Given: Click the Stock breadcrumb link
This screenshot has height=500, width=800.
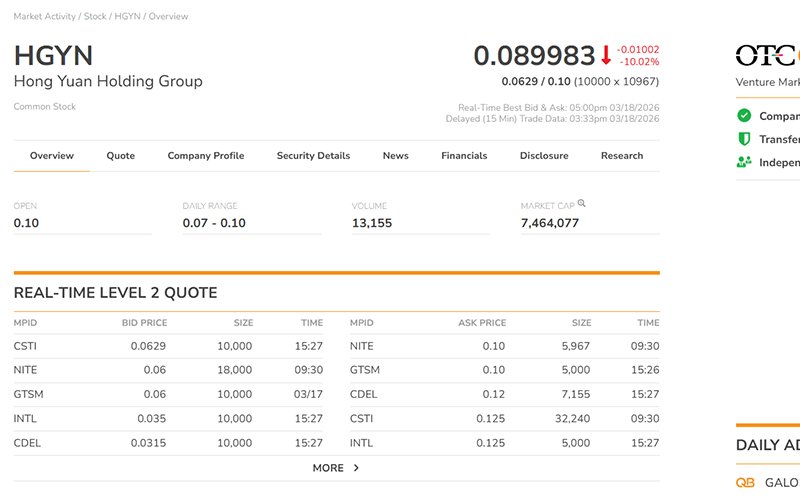Looking at the screenshot, I should point(95,16).
